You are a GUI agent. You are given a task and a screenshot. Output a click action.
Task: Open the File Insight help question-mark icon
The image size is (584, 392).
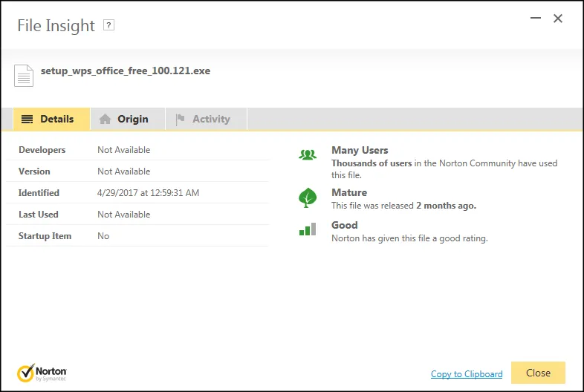tap(108, 25)
